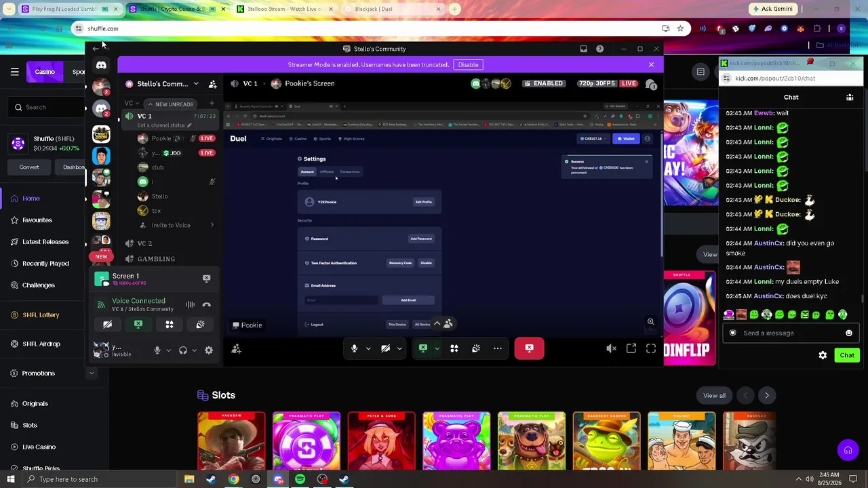Click Send a message field in Kick chat
This screenshot has width=868, height=488.
coord(790,333)
